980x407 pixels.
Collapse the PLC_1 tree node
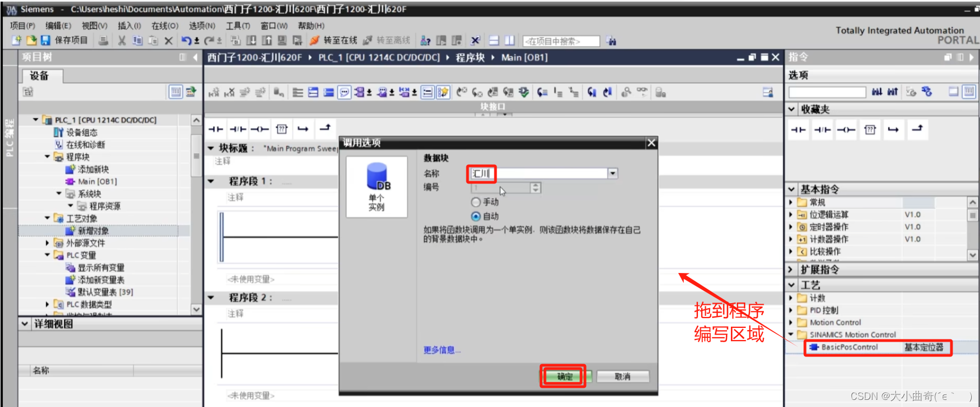(36, 119)
